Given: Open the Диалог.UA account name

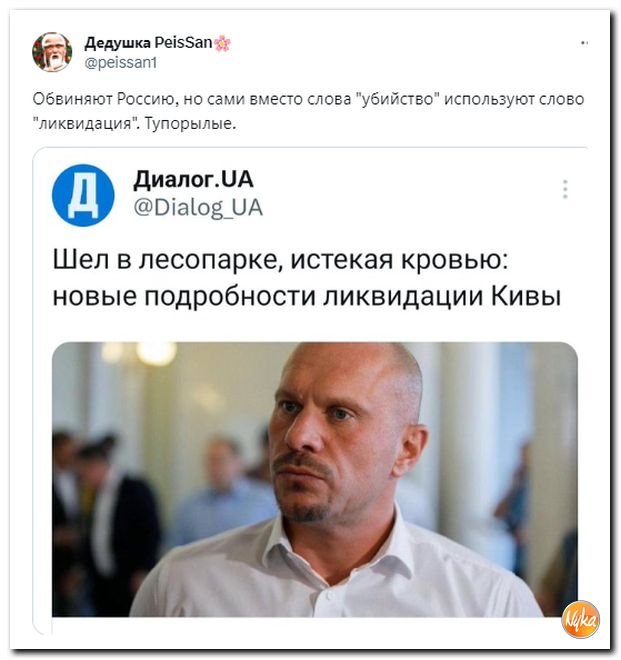Looking at the screenshot, I should point(194,179).
